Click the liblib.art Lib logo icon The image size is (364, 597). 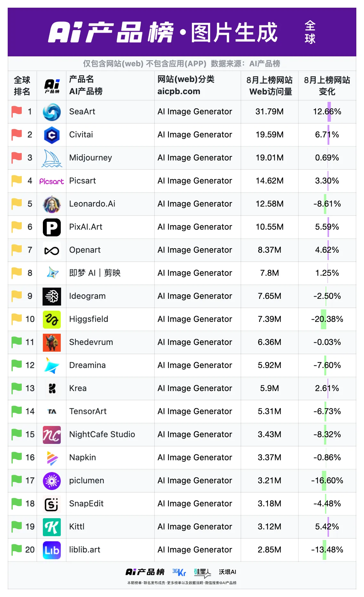point(52,550)
